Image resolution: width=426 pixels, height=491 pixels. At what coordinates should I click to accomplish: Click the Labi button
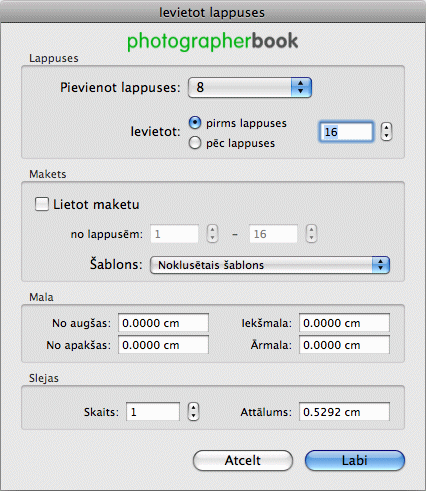tap(355, 460)
